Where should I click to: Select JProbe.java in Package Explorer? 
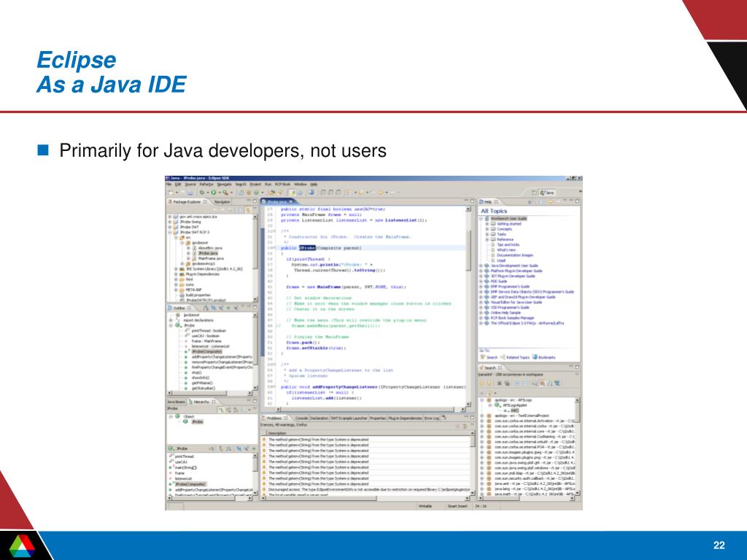coord(208,253)
